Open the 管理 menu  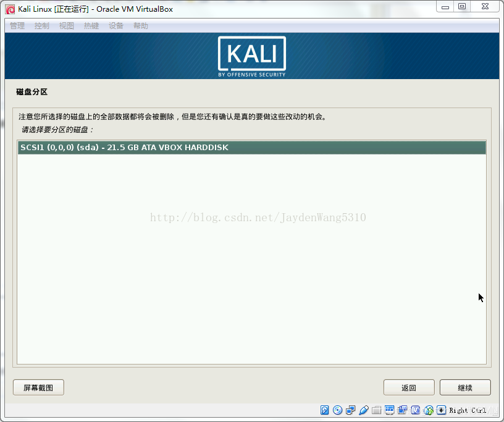tap(17, 26)
